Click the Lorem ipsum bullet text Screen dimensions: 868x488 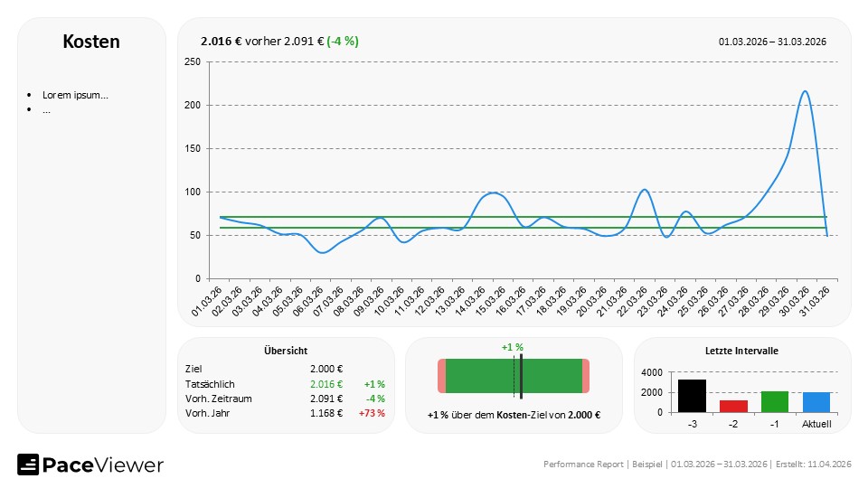tap(76, 95)
